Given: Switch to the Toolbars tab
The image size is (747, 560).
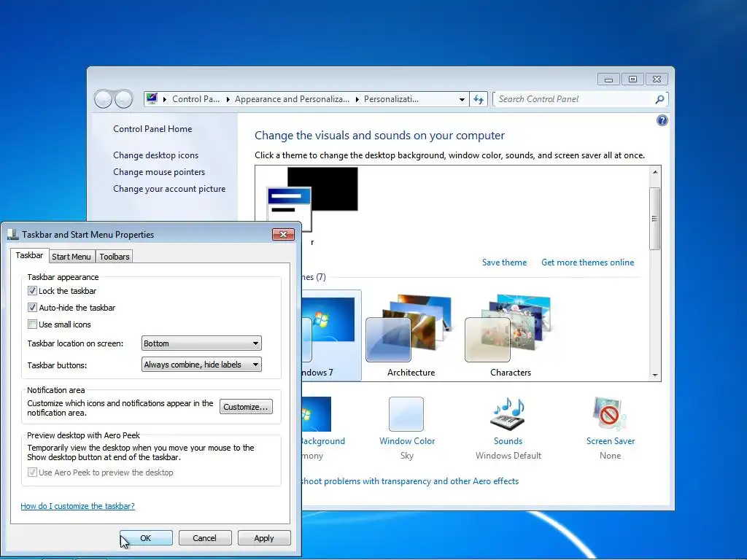Looking at the screenshot, I should tap(115, 257).
